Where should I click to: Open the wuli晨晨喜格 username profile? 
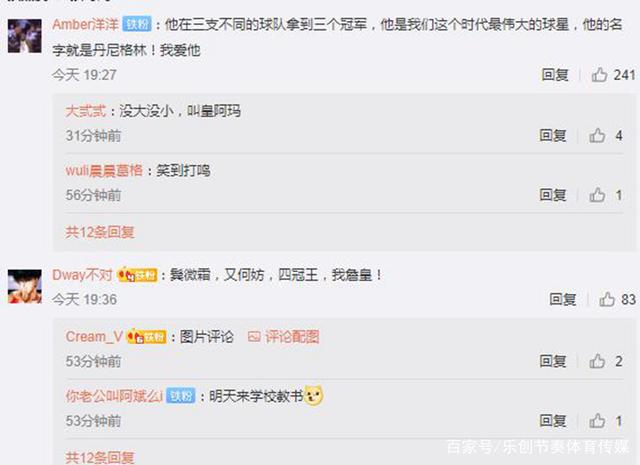pos(104,170)
